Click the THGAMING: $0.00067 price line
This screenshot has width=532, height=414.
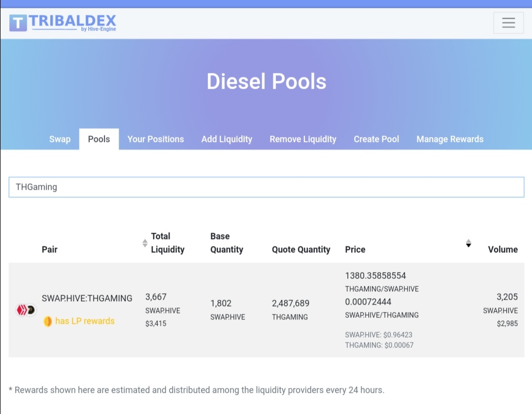379,345
